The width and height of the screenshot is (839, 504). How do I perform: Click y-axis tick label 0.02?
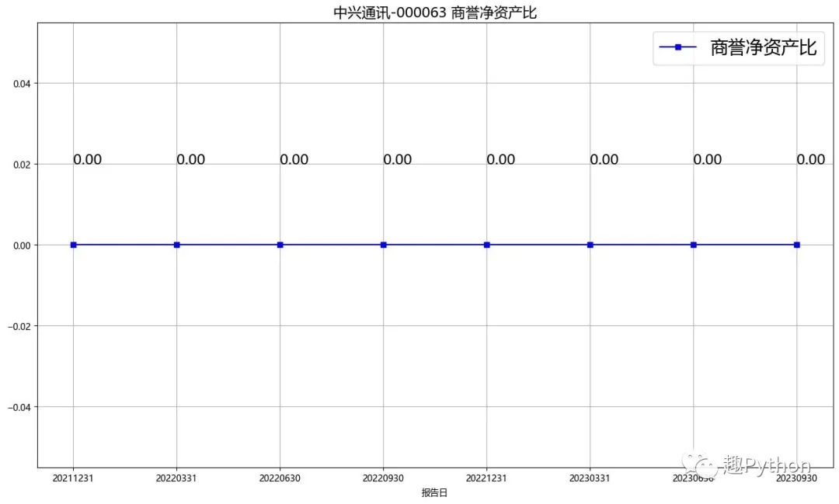click(x=22, y=165)
